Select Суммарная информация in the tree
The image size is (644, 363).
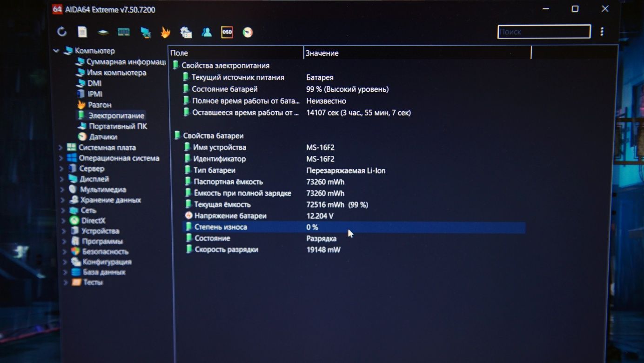pyautogui.click(x=126, y=62)
